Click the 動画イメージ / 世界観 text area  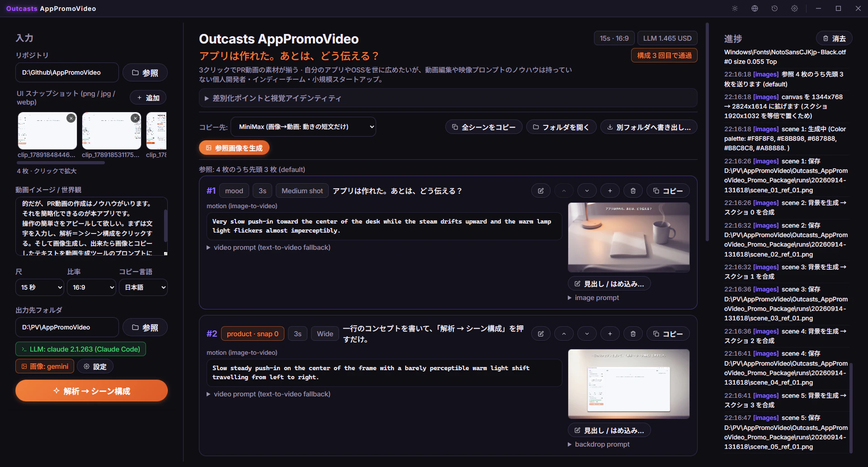pos(92,226)
